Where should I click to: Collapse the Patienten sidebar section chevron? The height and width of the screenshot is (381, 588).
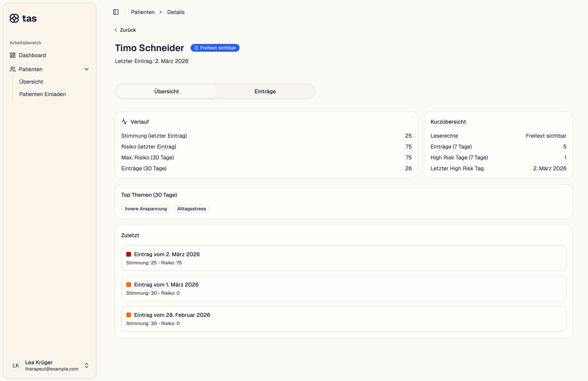click(x=86, y=69)
